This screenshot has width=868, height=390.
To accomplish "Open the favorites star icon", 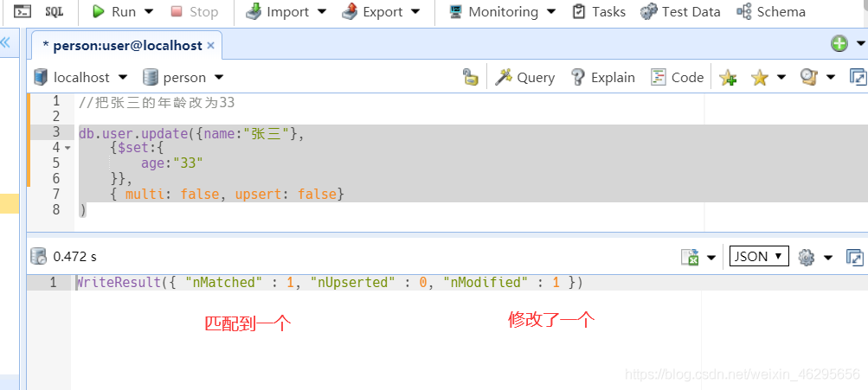I will click(x=760, y=78).
